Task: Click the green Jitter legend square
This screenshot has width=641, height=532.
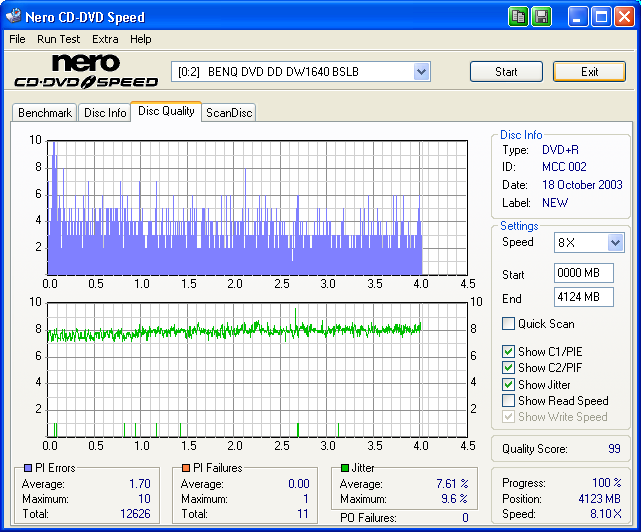Action: (x=344, y=468)
